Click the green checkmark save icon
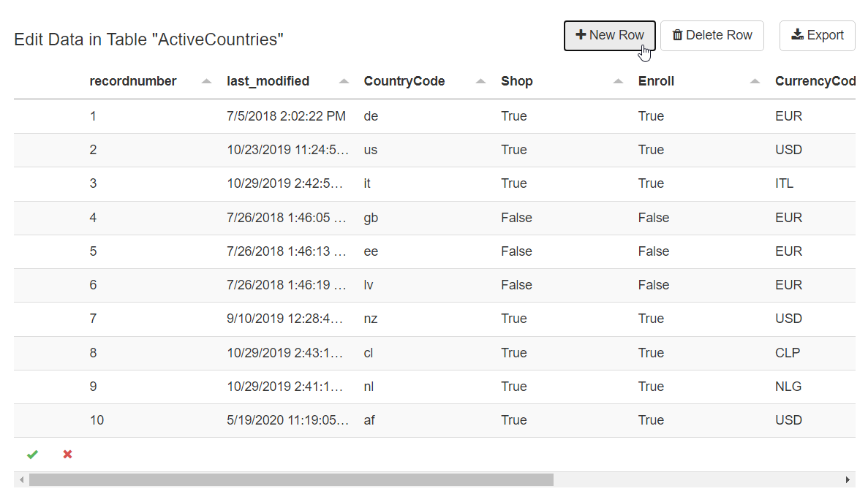The image size is (868, 494). [x=32, y=455]
